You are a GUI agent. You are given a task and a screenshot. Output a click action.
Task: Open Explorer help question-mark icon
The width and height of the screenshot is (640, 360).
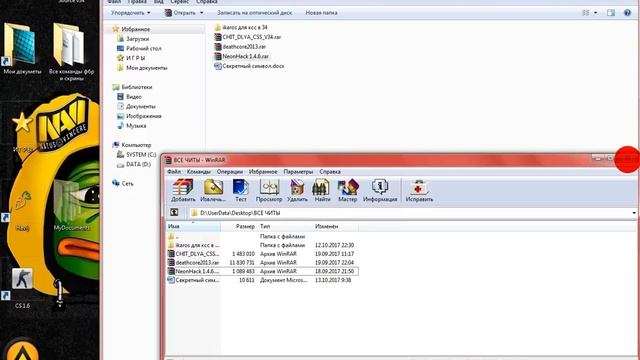click(x=627, y=13)
